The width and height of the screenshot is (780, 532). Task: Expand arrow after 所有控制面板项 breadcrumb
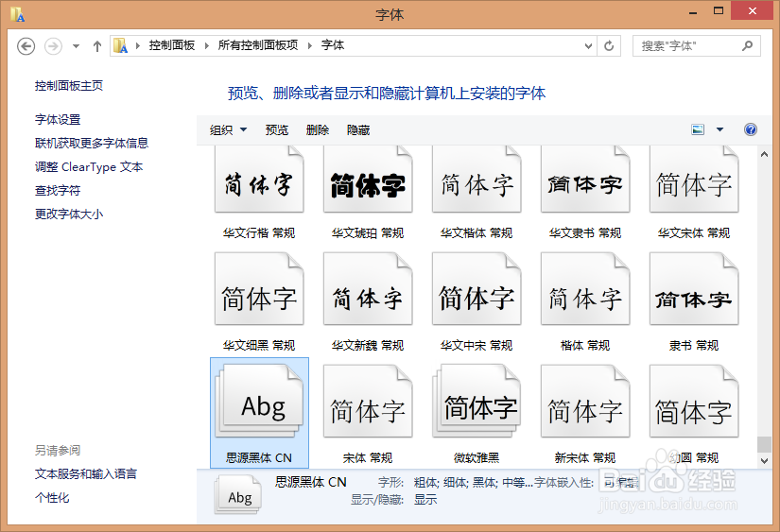309,45
